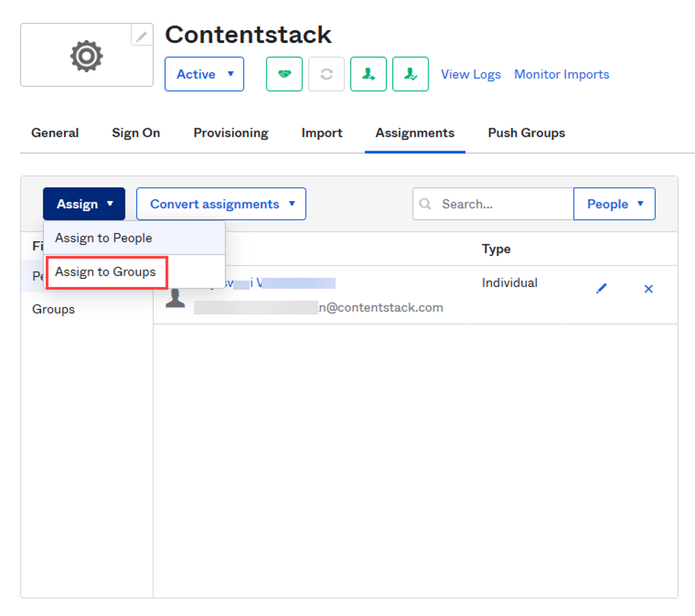Remove assignment with the X icon
The image size is (695, 616).
[x=649, y=289]
